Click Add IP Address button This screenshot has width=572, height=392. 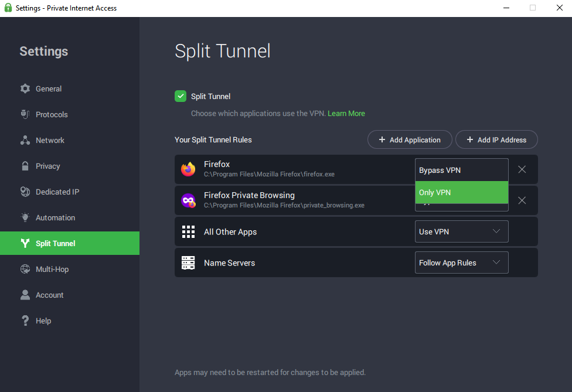[x=496, y=139]
